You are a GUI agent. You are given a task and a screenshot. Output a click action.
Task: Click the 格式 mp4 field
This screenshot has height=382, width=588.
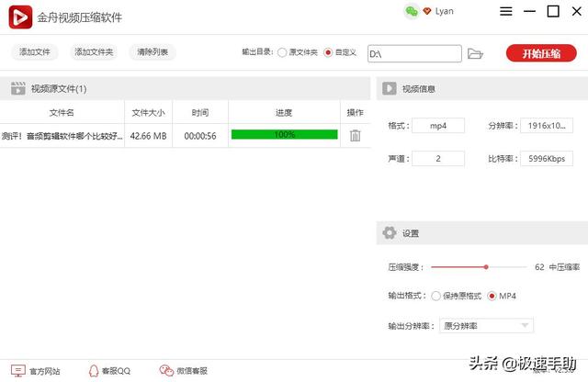438,126
